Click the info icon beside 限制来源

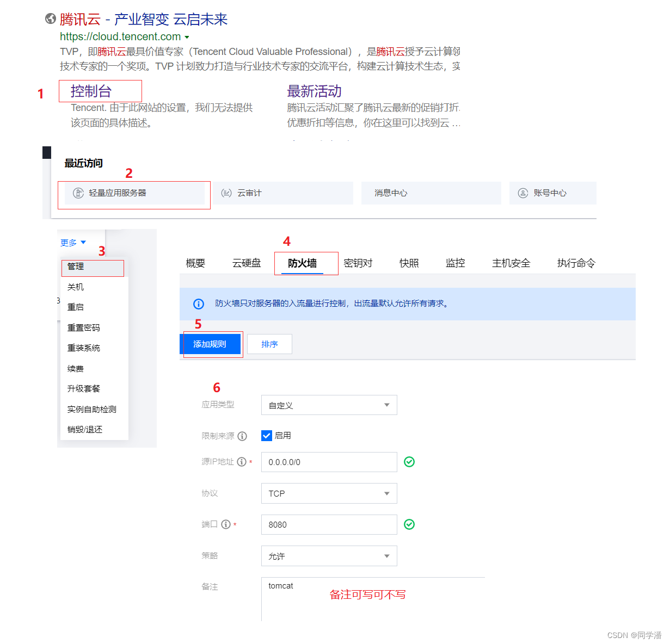point(242,436)
